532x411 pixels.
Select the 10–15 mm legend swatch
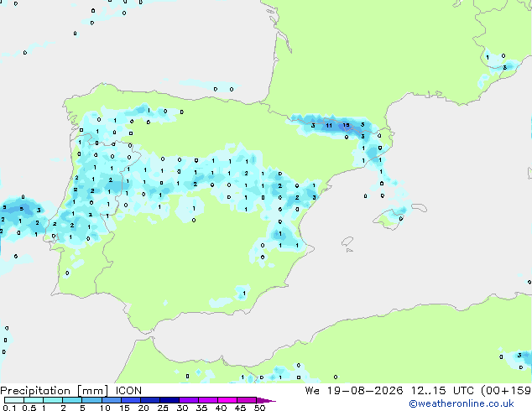pyautogui.click(x=111, y=400)
